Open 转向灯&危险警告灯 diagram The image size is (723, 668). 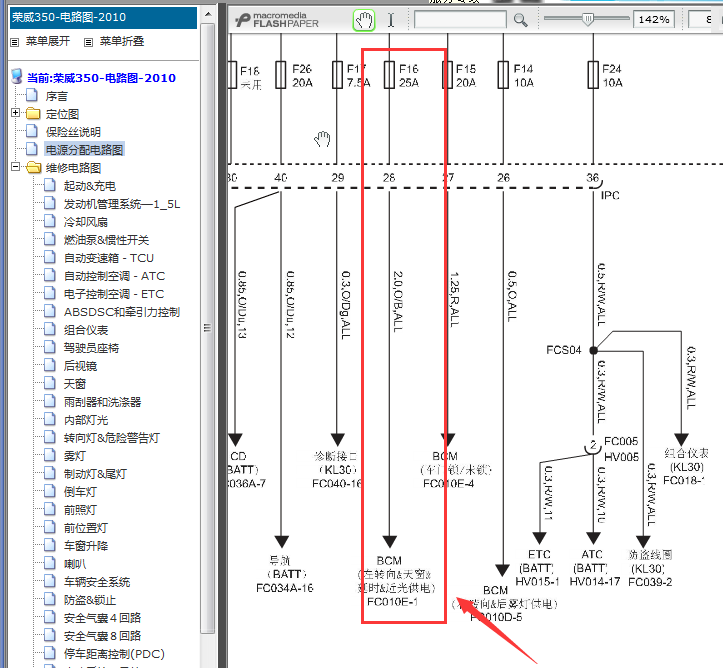(112, 438)
